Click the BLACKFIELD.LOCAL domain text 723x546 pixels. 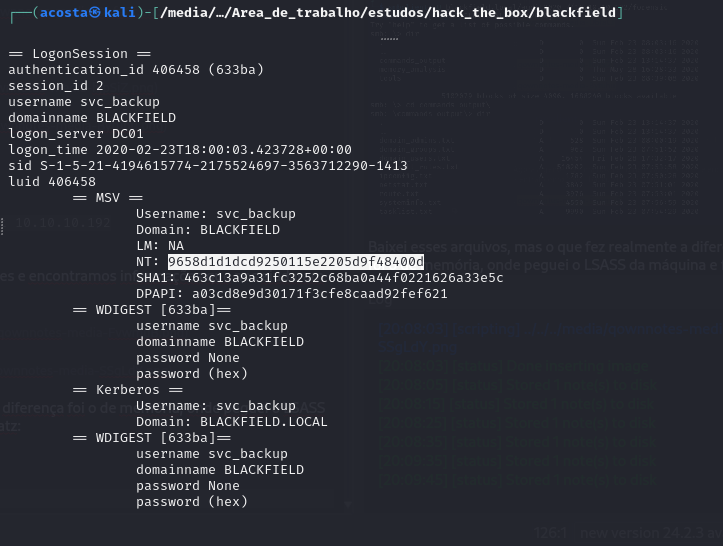[264, 422]
